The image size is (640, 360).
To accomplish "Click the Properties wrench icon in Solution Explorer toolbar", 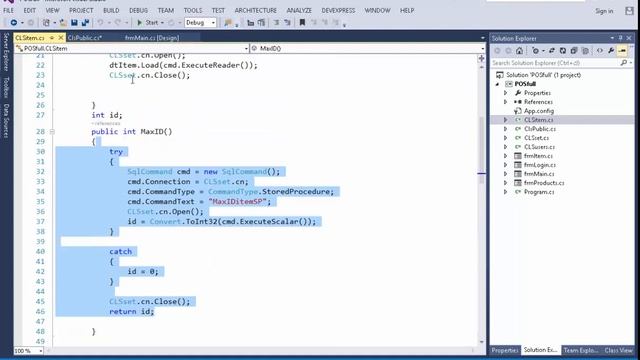I will (x=611, y=51).
